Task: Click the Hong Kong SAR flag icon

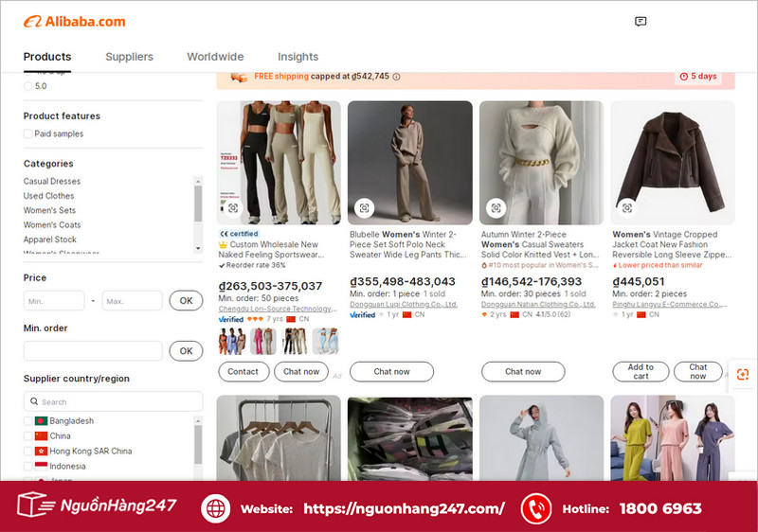Action: click(41, 451)
